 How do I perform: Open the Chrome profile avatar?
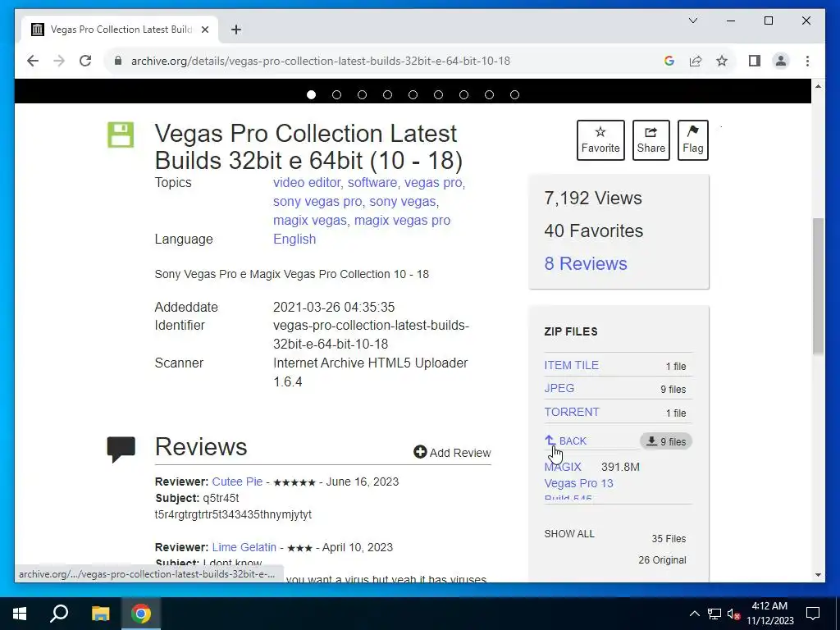(781, 61)
